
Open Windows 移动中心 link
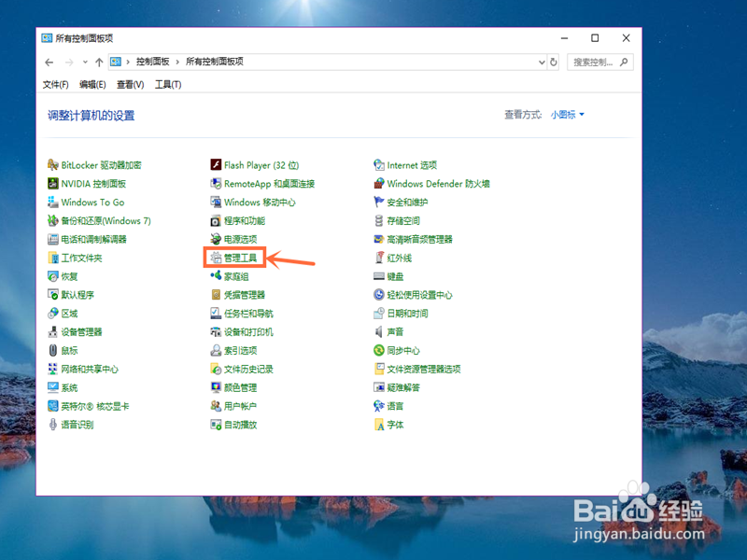[x=260, y=202]
